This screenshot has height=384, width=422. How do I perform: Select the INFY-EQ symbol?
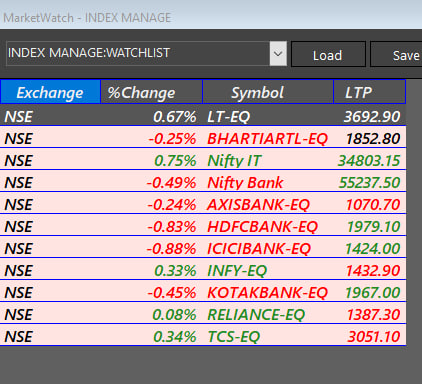click(237, 271)
